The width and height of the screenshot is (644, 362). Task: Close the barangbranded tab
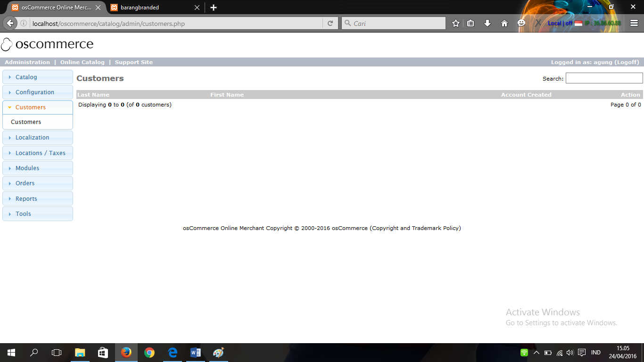tap(197, 8)
